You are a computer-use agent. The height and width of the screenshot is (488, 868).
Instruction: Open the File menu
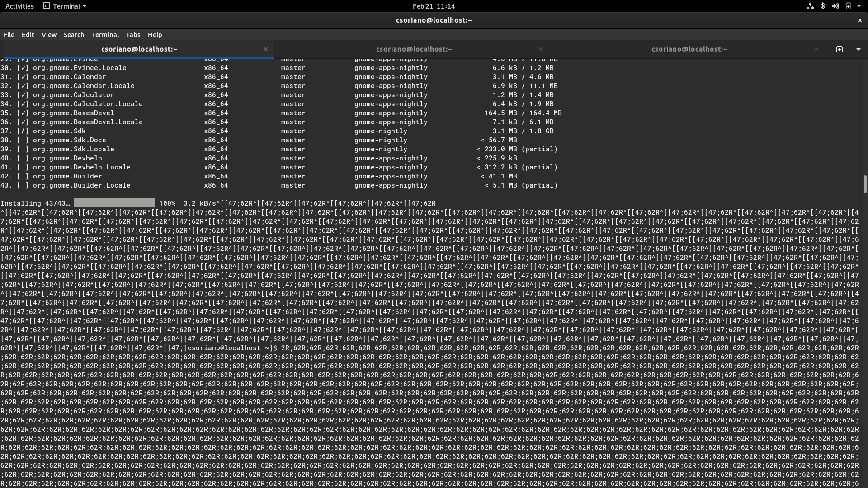(x=9, y=35)
